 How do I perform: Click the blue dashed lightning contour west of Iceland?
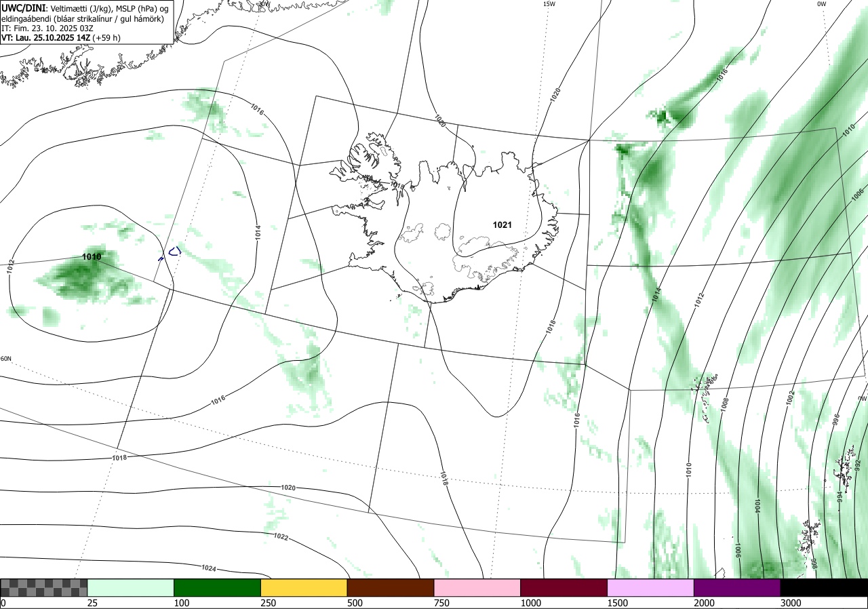click(174, 251)
